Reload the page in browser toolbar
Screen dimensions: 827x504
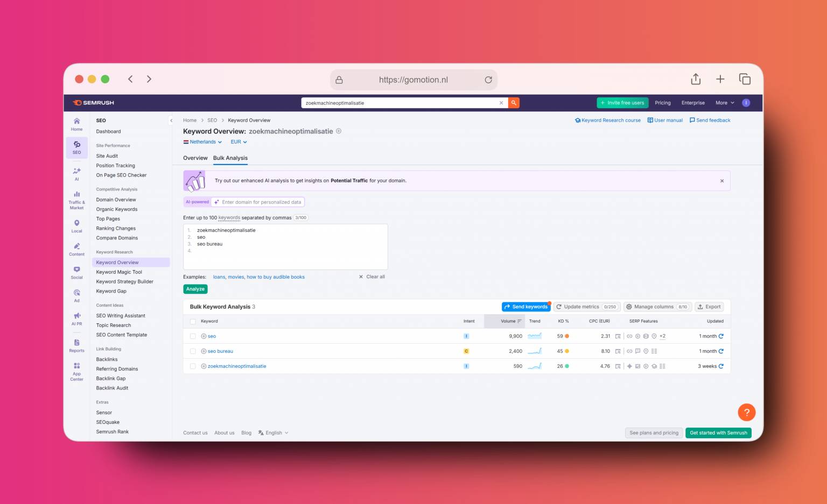point(488,80)
